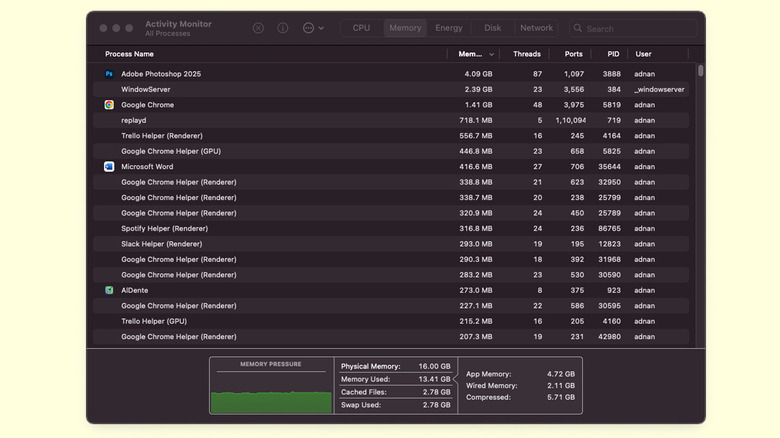Click the vertical scrollbar of process list
780x438 pixels.
700,72
